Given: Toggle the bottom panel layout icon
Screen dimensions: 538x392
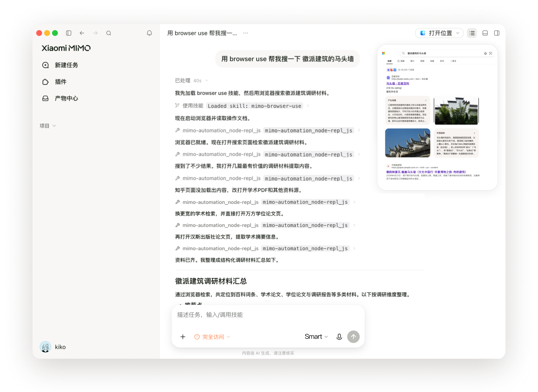Looking at the screenshot, I should 485,33.
